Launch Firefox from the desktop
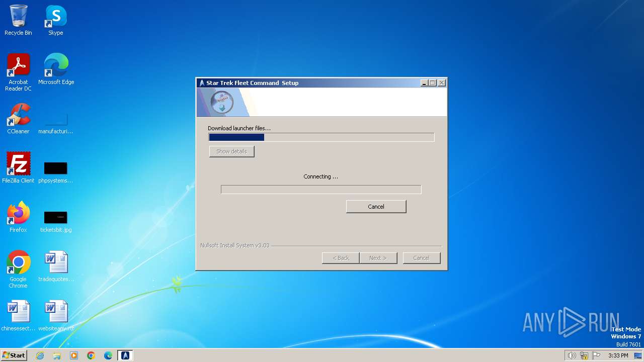Viewport: 644px width, 362px height. click(18, 217)
